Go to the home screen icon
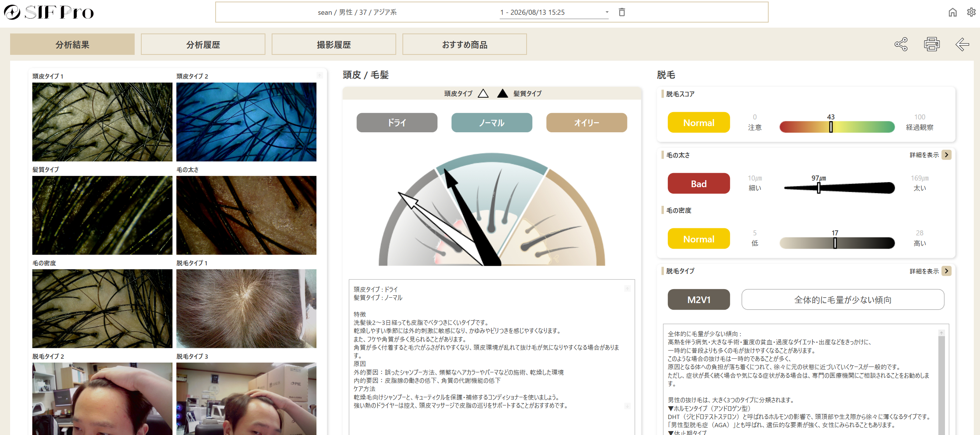 952,12
